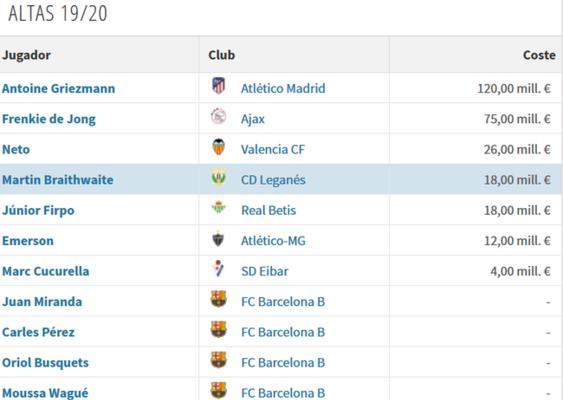The width and height of the screenshot is (563, 400).
Task: Open Antoine Griezmann player profile
Action: pyautogui.click(x=59, y=88)
